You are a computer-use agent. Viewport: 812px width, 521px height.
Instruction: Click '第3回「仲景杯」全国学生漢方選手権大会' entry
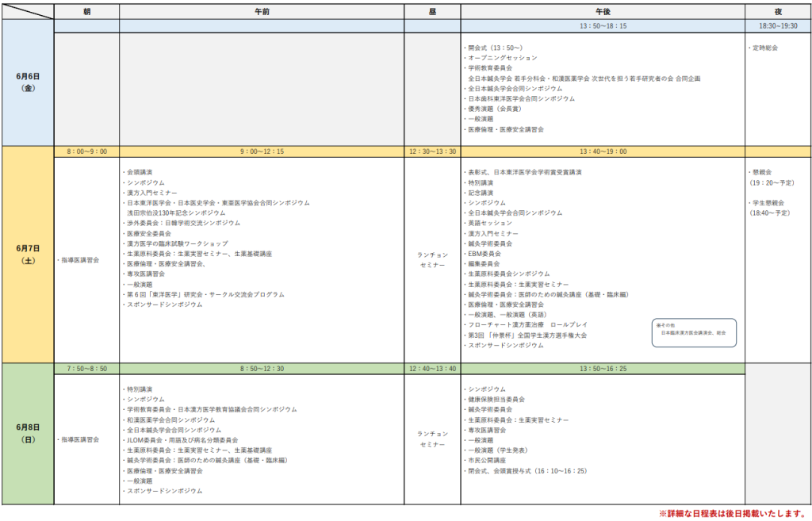pyautogui.click(x=526, y=335)
